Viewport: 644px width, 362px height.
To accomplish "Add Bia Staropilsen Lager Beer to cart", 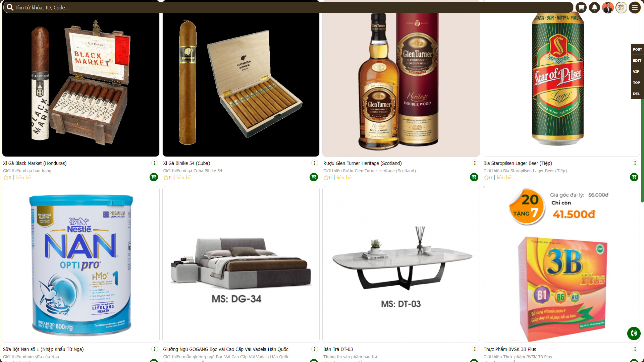I will click(634, 177).
